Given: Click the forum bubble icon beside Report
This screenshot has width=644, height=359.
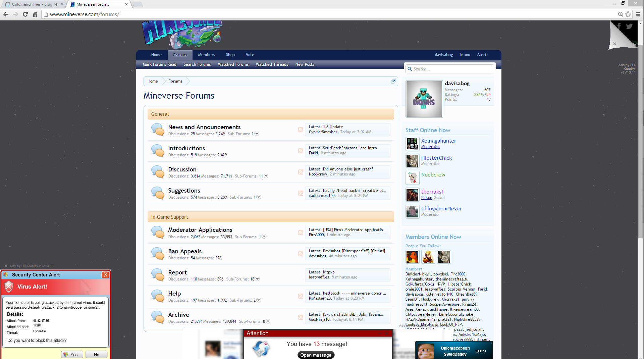Looking at the screenshot, I should pos(158,275).
